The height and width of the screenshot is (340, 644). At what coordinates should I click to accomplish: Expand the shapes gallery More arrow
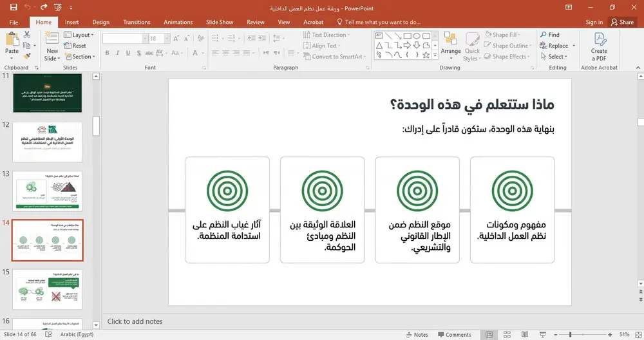click(x=435, y=55)
